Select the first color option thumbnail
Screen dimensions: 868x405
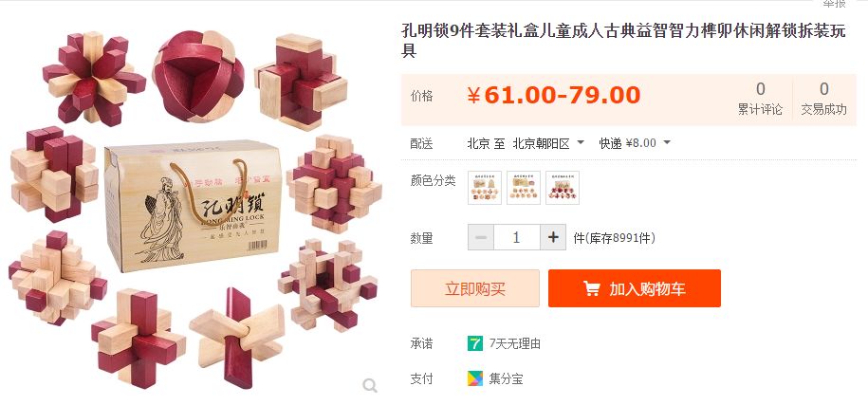(x=485, y=188)
